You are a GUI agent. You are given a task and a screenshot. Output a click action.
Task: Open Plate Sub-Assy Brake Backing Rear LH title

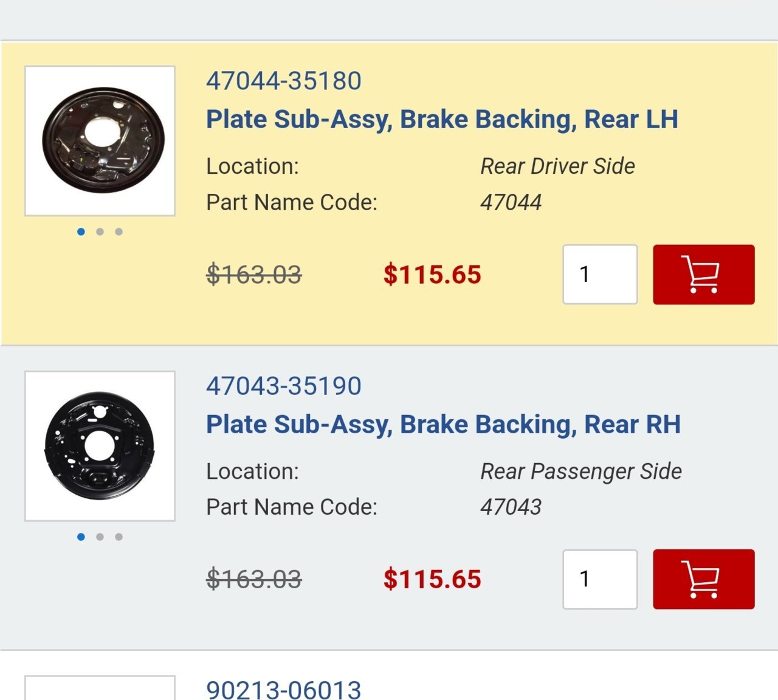click(442, 120)
